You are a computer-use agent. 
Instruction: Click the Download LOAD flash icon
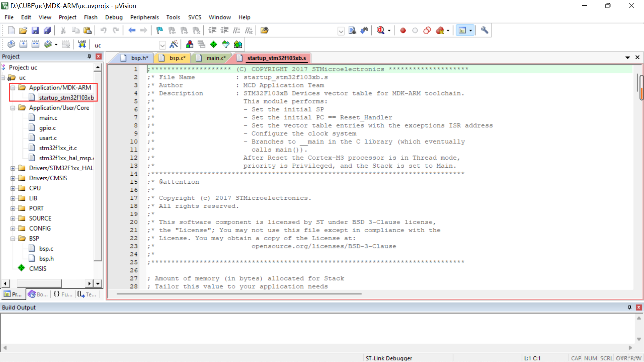[82, 44]
